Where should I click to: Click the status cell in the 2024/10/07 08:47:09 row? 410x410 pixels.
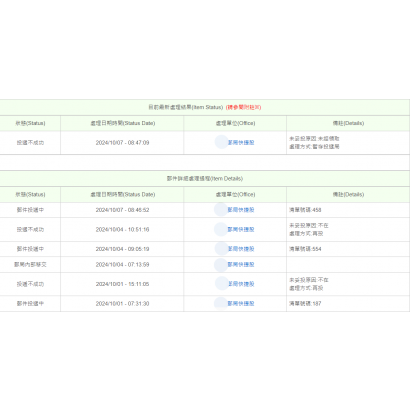pos(30,143)
